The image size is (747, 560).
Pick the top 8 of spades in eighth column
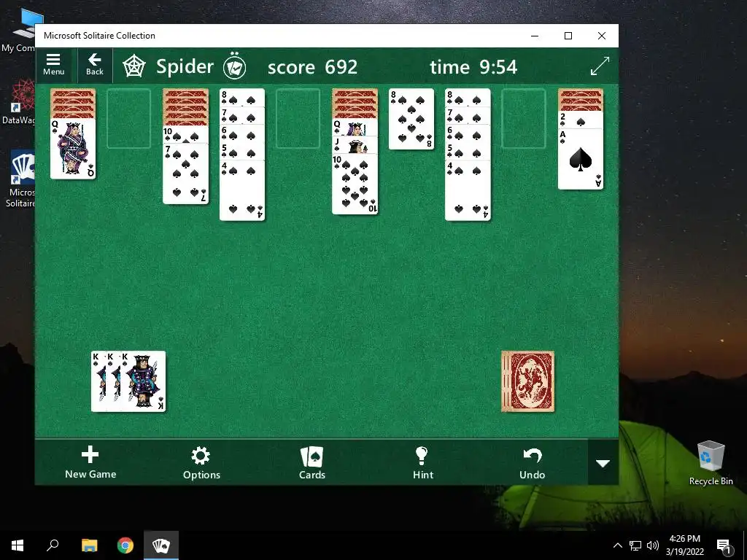[468, 97]
